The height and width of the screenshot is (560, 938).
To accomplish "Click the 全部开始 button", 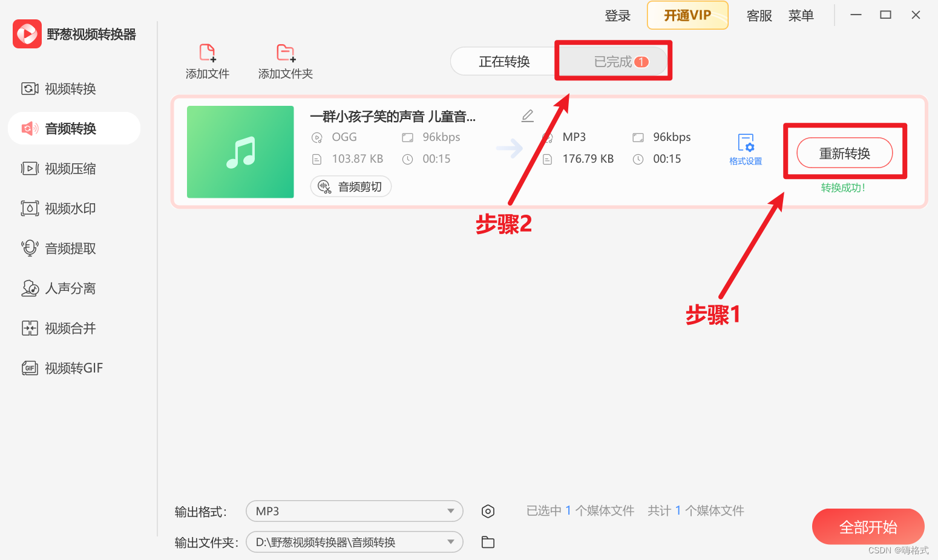I will point(868,527).
